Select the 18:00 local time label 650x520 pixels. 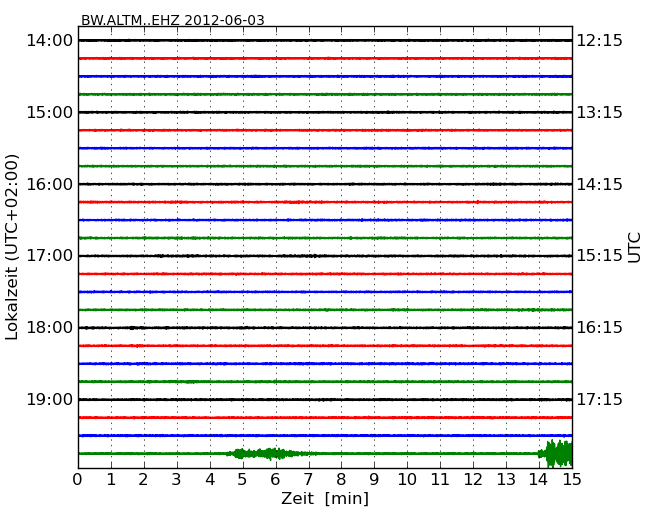click(49, 328)
